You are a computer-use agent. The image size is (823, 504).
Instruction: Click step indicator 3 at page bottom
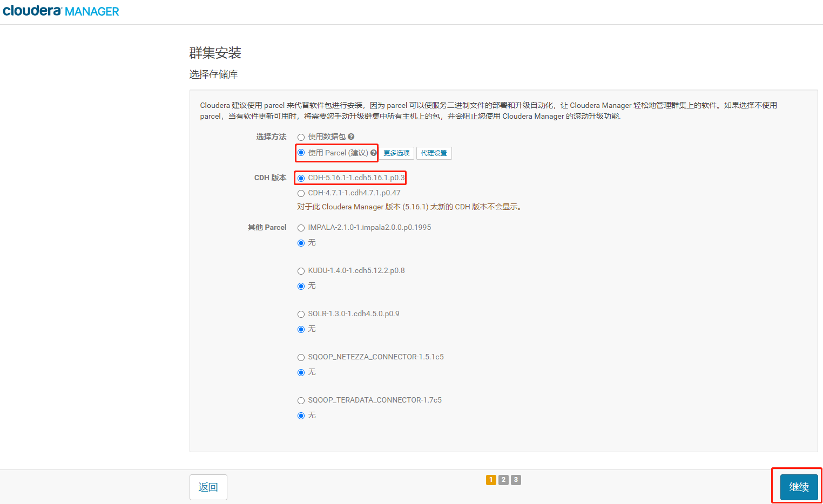515,479
